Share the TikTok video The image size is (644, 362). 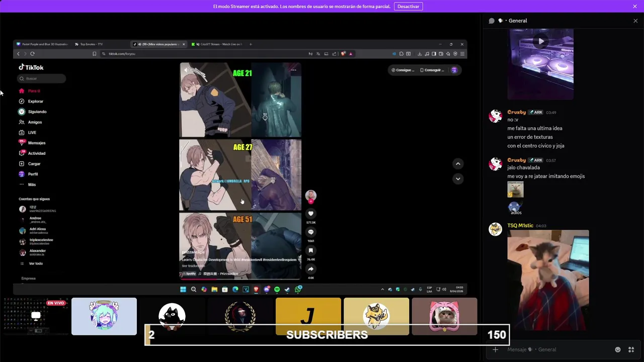click(311, 269)
